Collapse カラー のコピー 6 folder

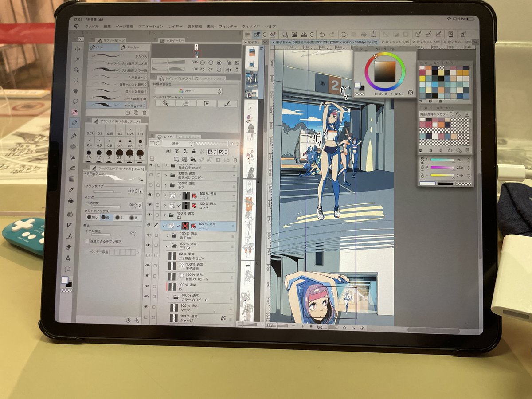pyautogui.click(x=168, y=297)
